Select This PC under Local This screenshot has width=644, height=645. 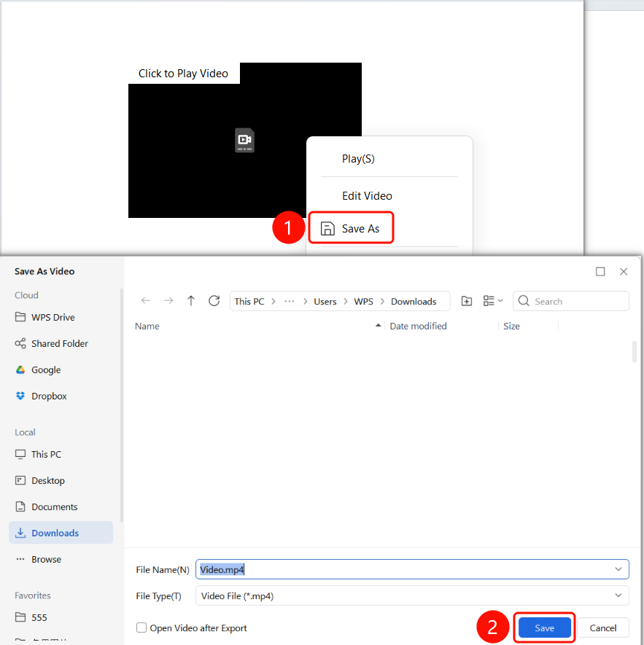click(61, 454)
